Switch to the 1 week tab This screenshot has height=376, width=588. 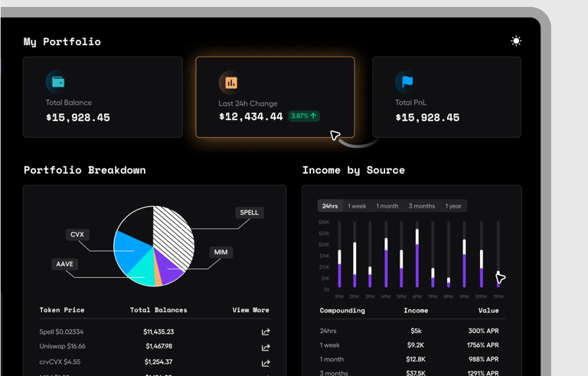357,206
